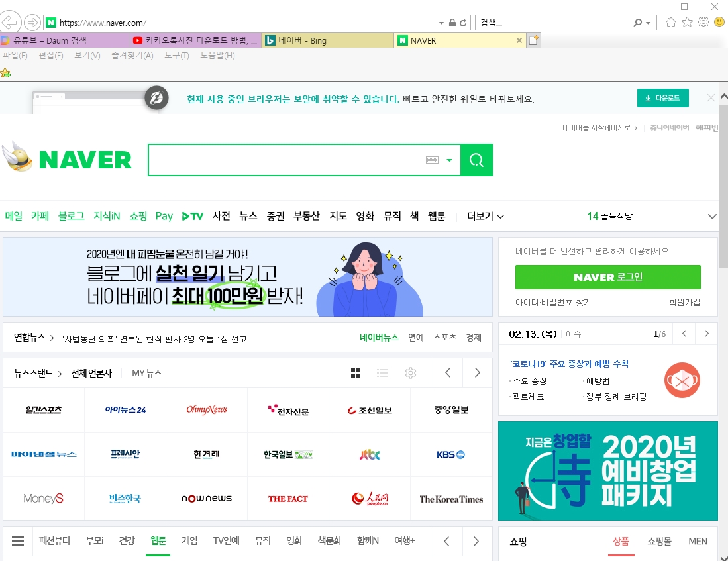Screen dimensions: 728x561
Task: Open browser tools gear icon
Action: [703, 23]
